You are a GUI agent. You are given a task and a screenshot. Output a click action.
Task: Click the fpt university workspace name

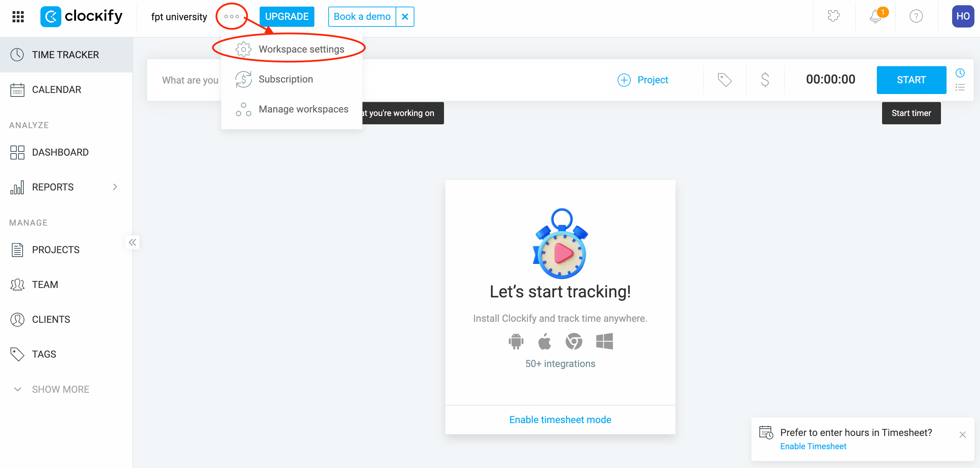click(x=179, y=17)
